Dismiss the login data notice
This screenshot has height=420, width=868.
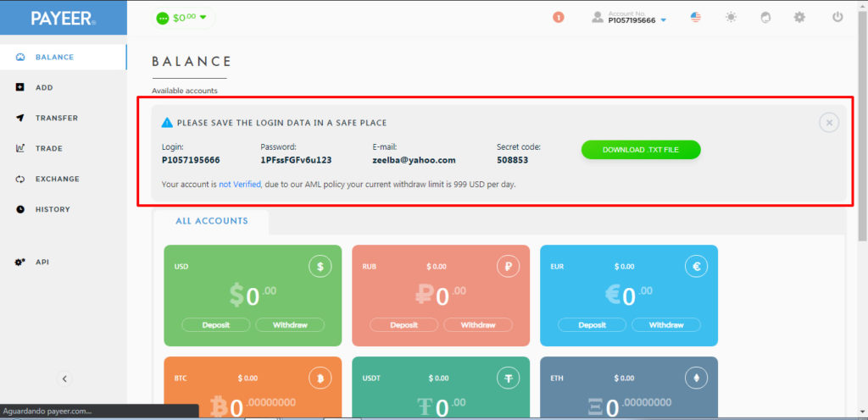(829, 123)
